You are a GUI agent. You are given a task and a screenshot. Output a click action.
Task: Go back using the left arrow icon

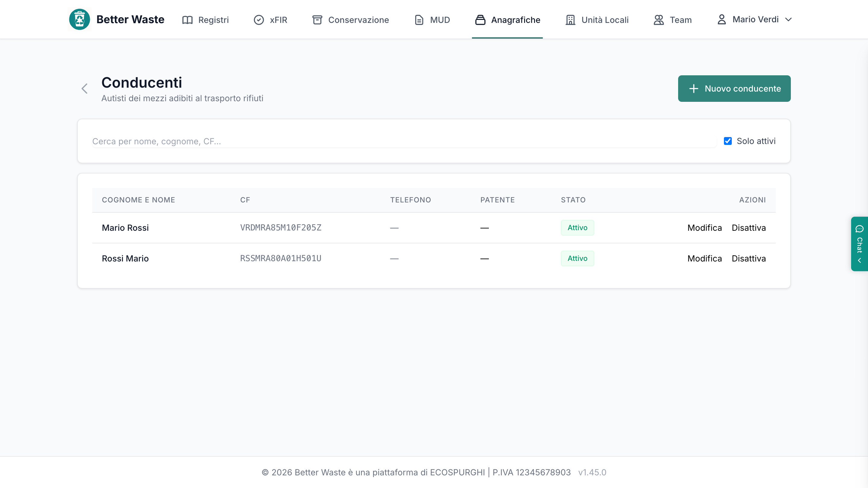pyautogui.click(x=85, y=89)
